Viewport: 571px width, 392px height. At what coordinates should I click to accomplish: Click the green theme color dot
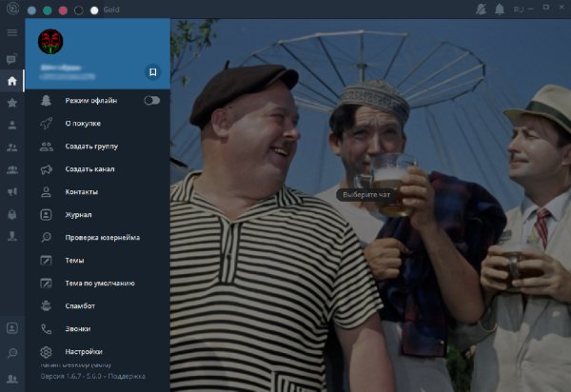pyautogui.click(x=48, y=10)
